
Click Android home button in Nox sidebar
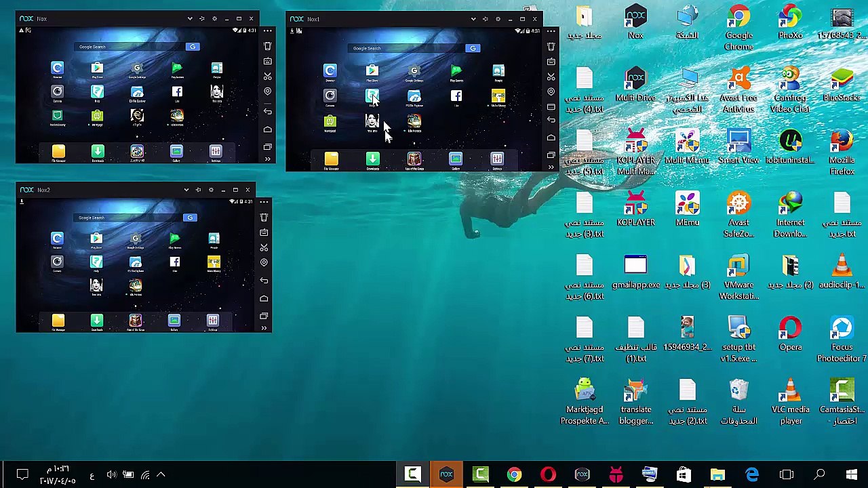tap(268, 129)
